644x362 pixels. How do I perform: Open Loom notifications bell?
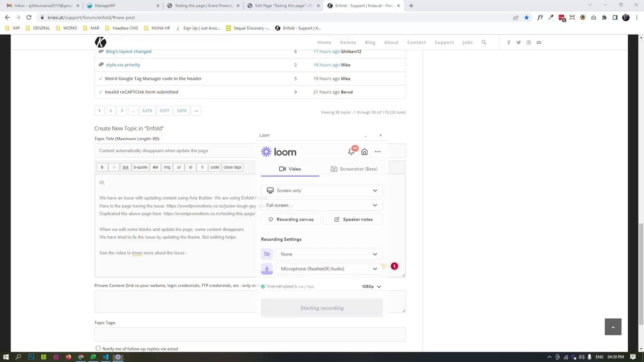pos(351,152)
